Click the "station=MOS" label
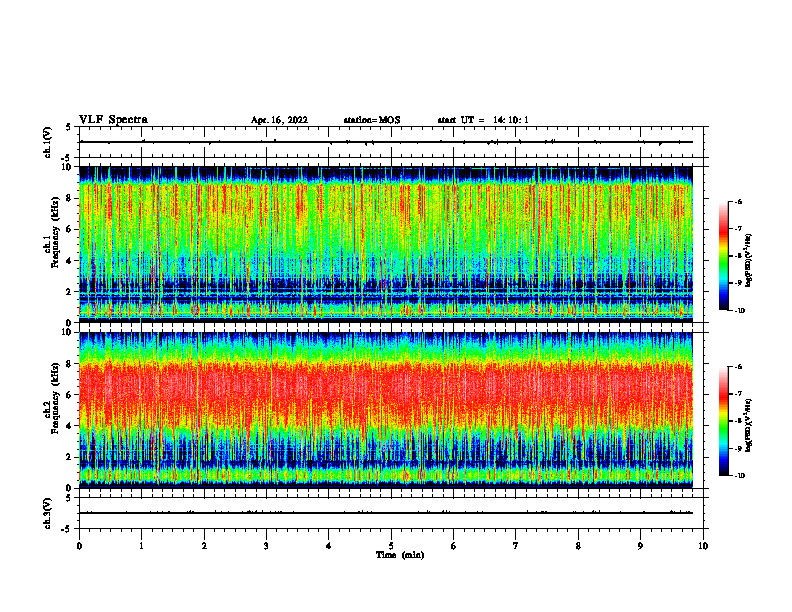The image size is (792, 612). 372,120
